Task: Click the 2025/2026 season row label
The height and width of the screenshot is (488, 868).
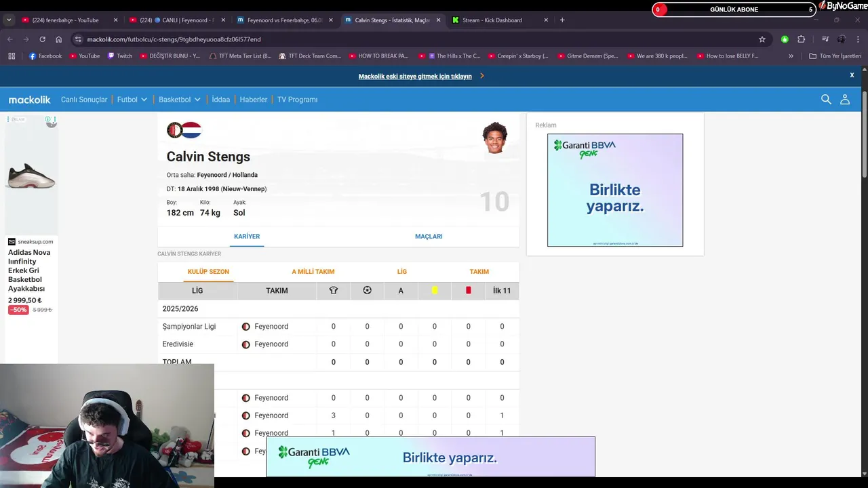Action: [180, 309]
